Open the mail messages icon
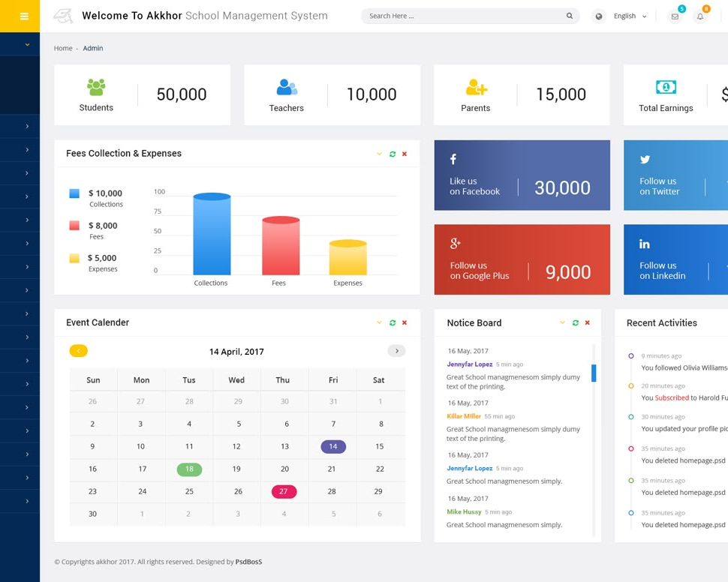Screen dimensions: 728x582 (675, 16)
